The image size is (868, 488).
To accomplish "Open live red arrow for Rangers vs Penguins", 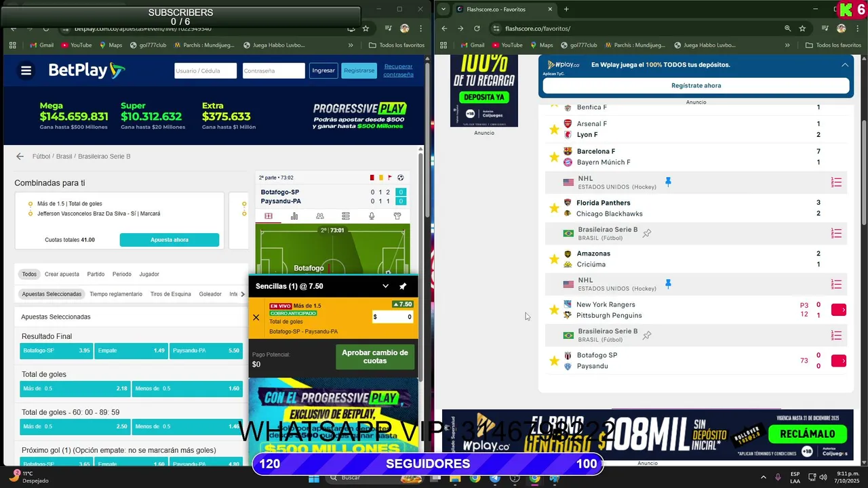I will tap(839, 310).
